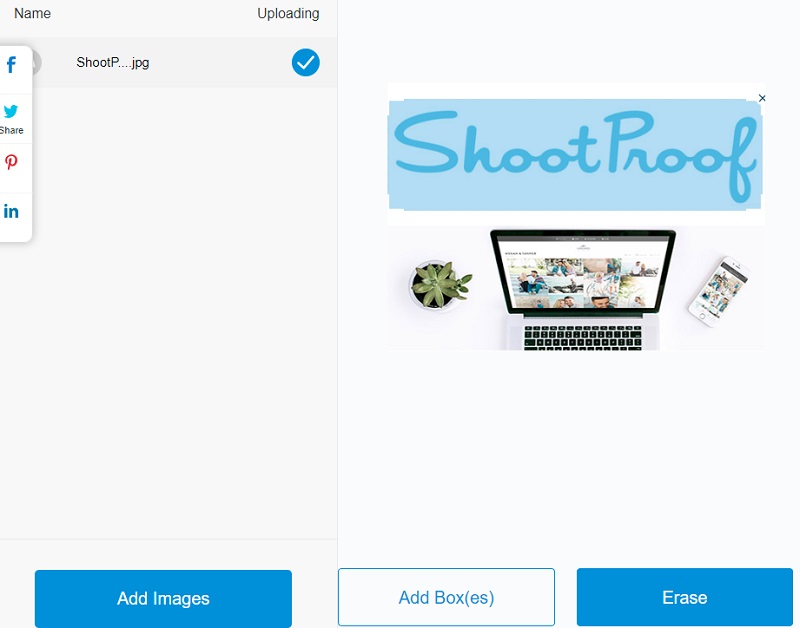Click the ShootP....jpg filename text
The width and height of the screenshot is (800, 628).
pos(111,62)
